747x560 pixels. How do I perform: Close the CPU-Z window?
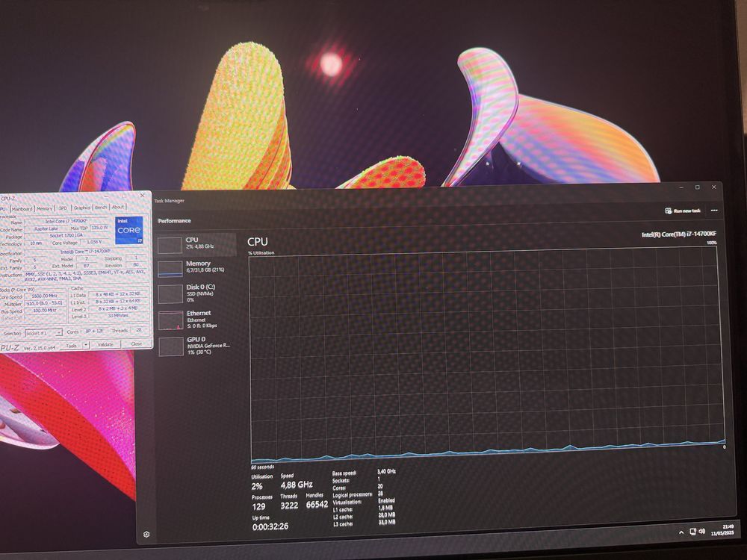point(143,195)
